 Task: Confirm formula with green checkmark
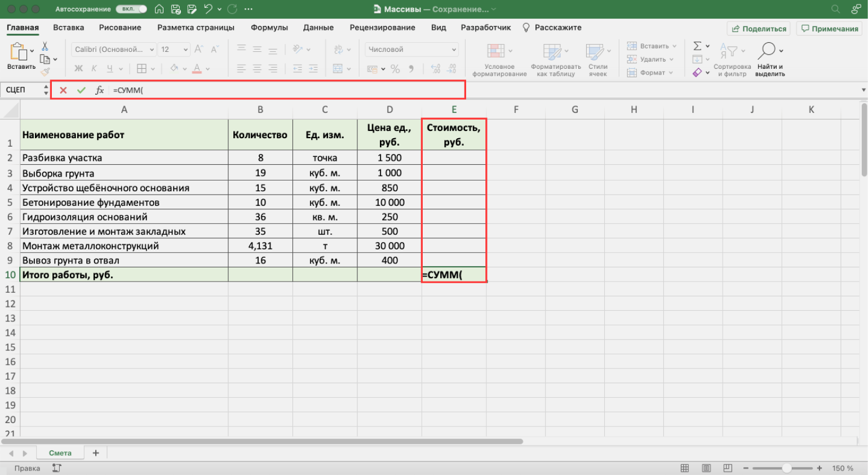tap(81, 90)
